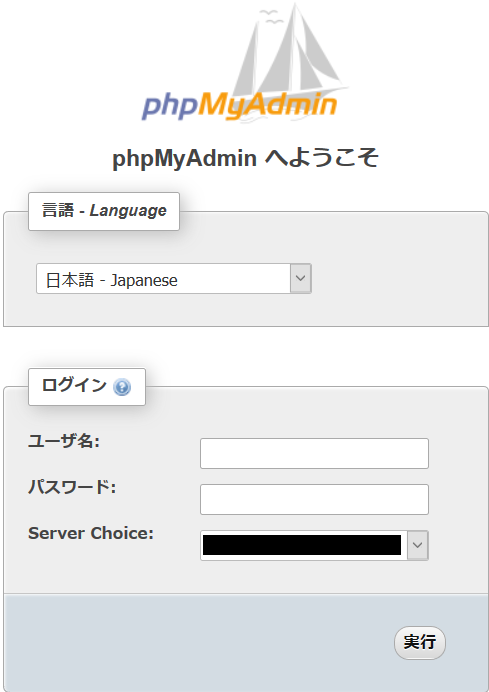489x692 pixels.
Task: Open the login help question-mark icon
Action: point(122,387)
